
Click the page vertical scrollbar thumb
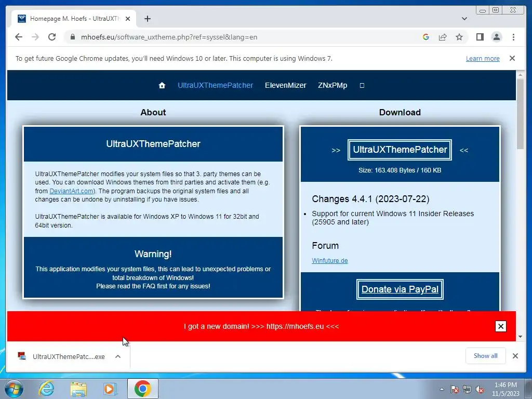(520, 114)
